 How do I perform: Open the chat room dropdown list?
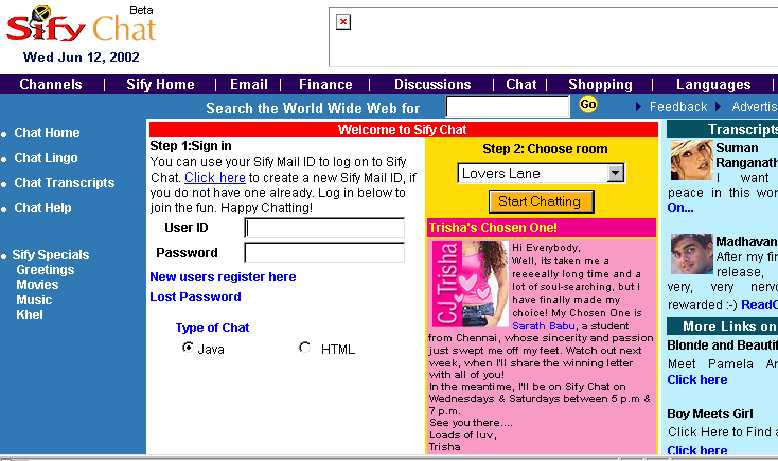[615, 173]
